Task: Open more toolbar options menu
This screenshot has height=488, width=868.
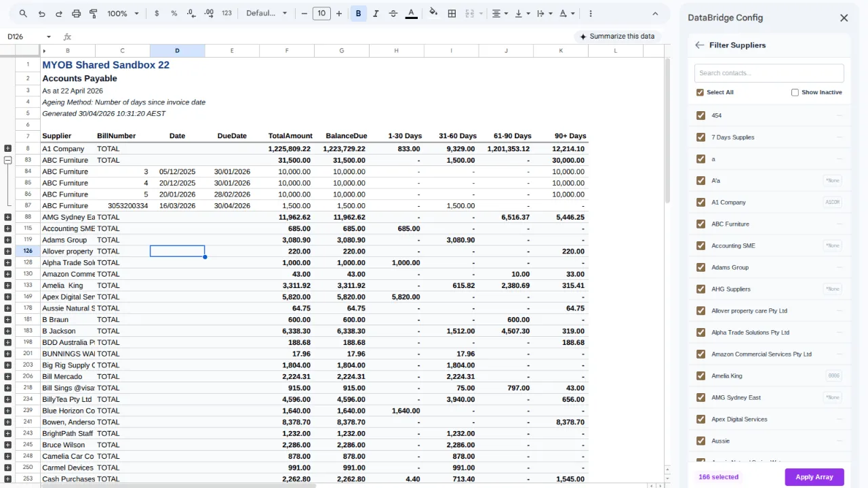Action: pos(591,14)
